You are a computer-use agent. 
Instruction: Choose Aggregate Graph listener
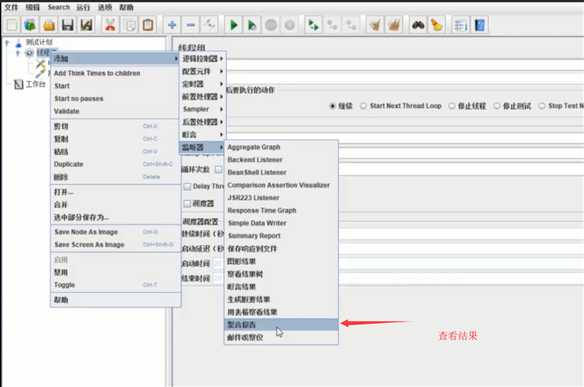coord(281,147)
